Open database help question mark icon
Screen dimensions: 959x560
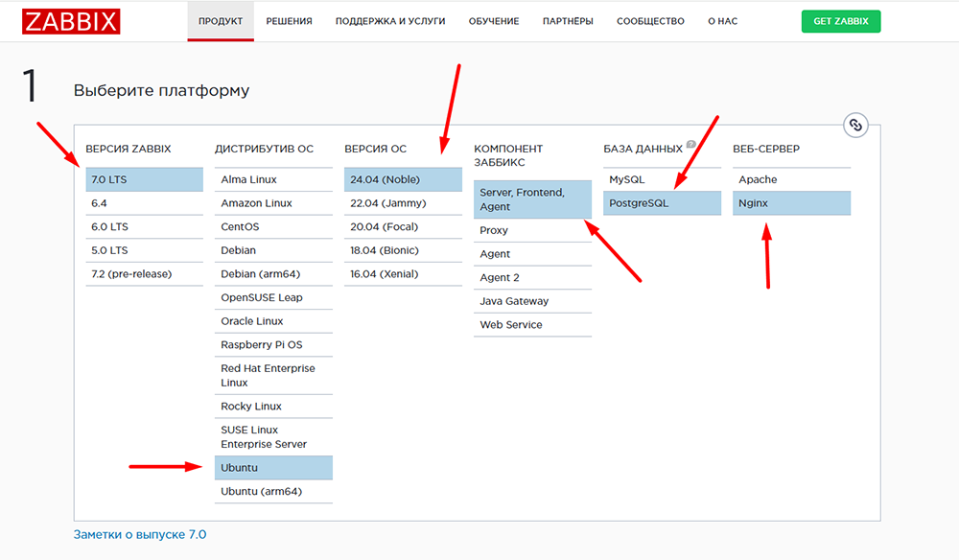[691, 144]
